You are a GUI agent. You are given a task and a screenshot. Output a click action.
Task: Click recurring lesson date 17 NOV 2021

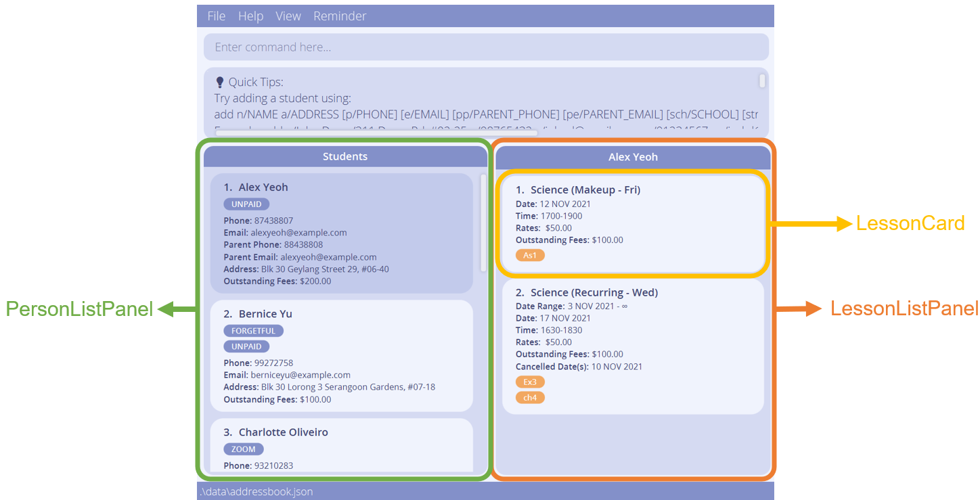tap(564, 319)
